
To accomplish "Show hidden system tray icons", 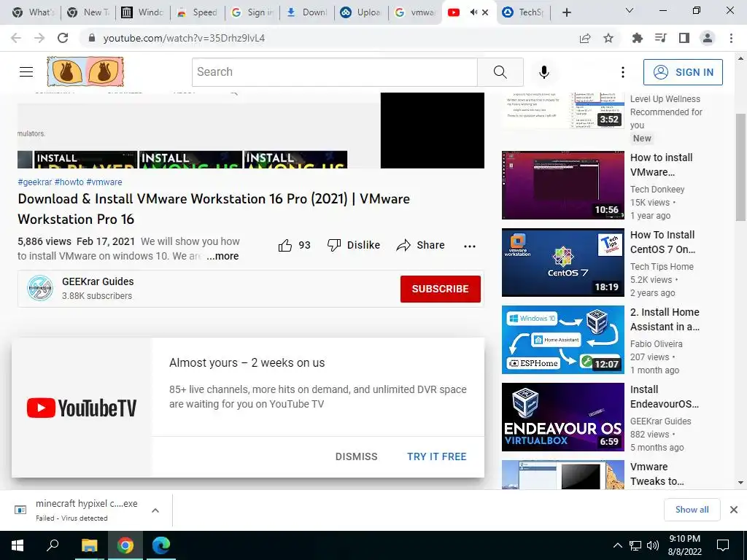I will pyautogui.click(x=617, y=545).
